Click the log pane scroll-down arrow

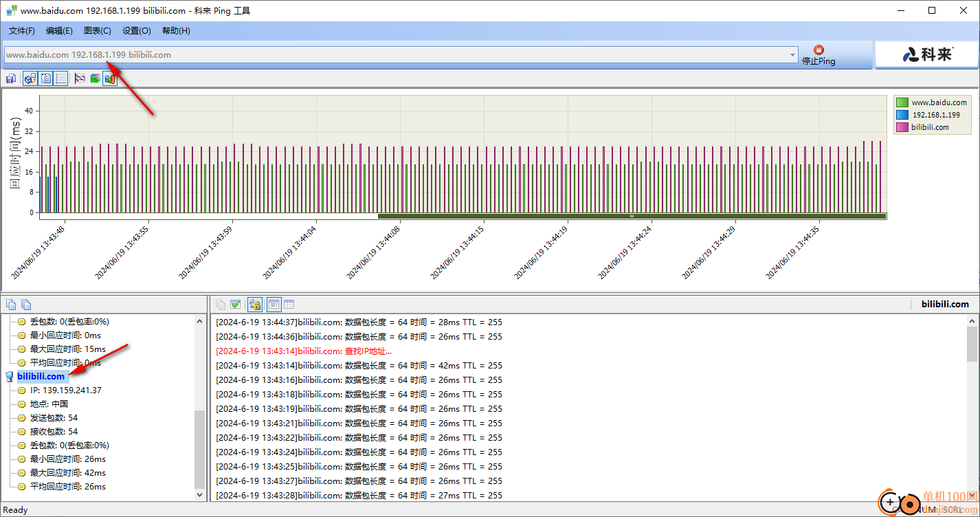pyautogui.click(x=972, y=494)
